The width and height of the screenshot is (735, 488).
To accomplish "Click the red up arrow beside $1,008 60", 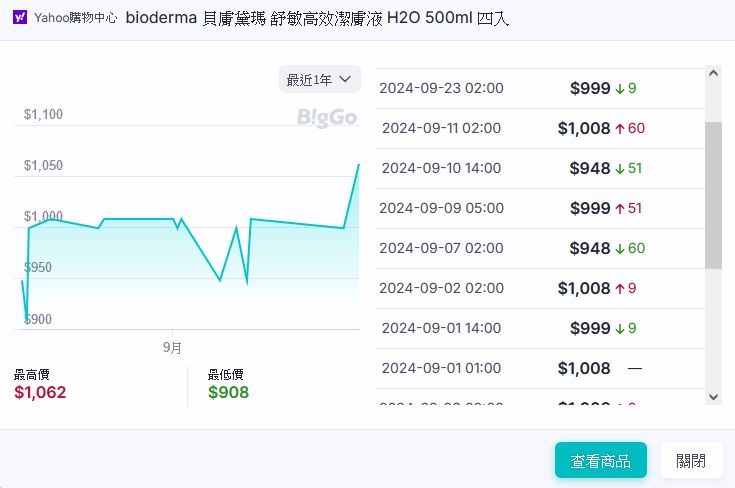I will (x=620, y=128).
